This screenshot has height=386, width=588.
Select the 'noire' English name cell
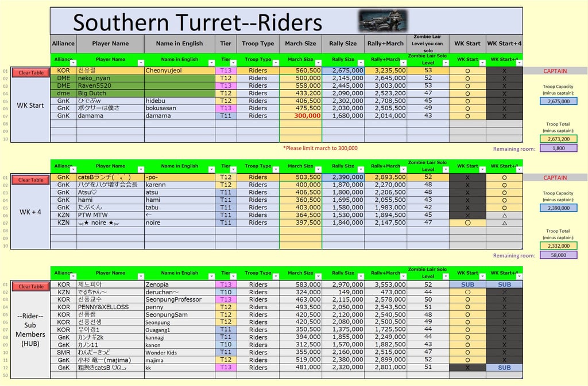[x=180, y=223]
